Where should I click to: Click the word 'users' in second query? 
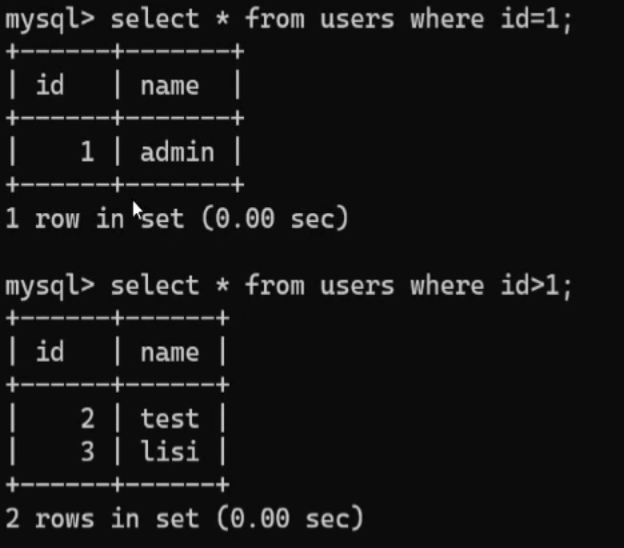pos(357,286)
